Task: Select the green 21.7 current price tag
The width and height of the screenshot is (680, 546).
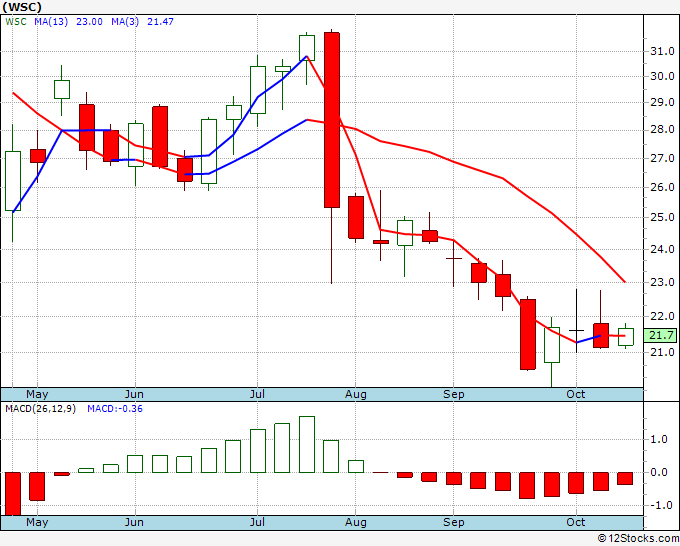Action: point(660,335)
